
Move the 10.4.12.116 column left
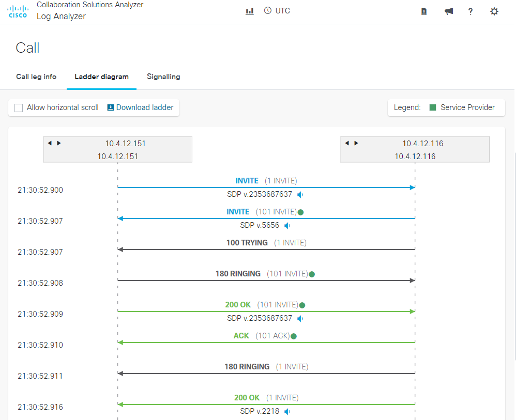click(347, 143)
